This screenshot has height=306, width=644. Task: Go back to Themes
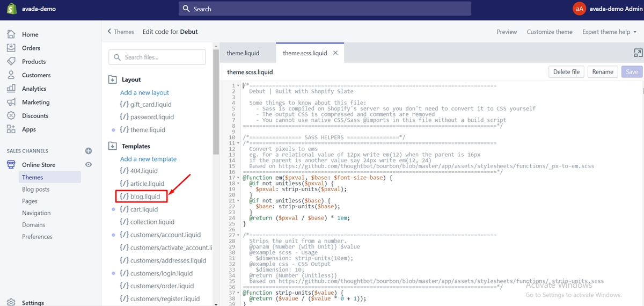121,32
